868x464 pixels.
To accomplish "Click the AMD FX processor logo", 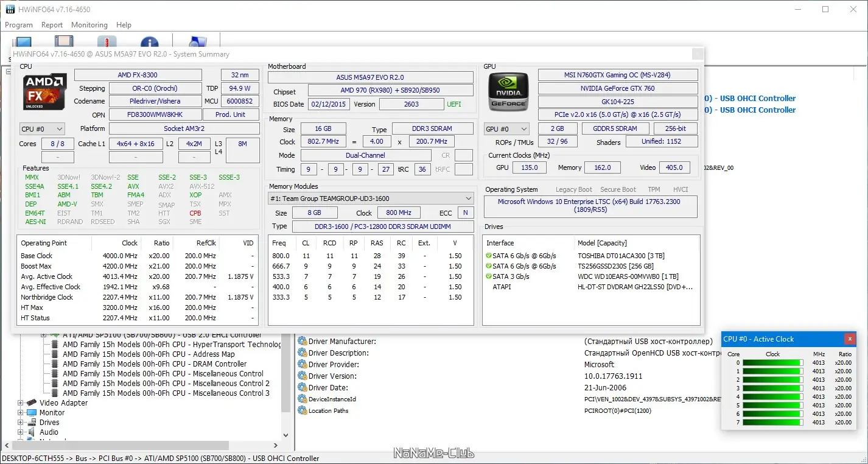I will tap(44, 91).
